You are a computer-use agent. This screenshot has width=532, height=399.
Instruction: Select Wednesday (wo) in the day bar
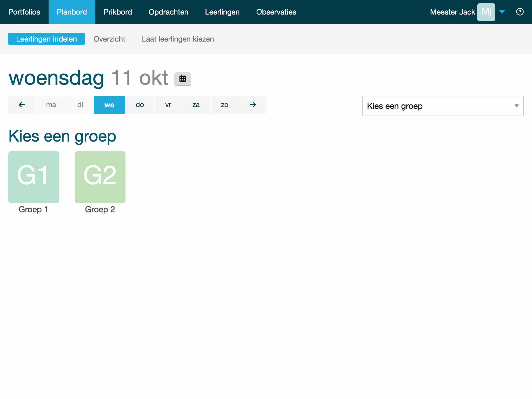point(109,105)
